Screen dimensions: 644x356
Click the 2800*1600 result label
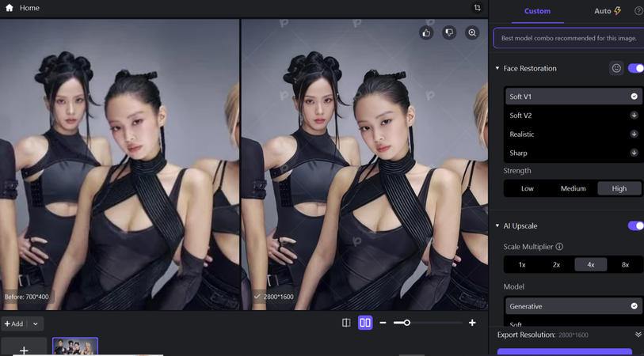coord(274,296)
